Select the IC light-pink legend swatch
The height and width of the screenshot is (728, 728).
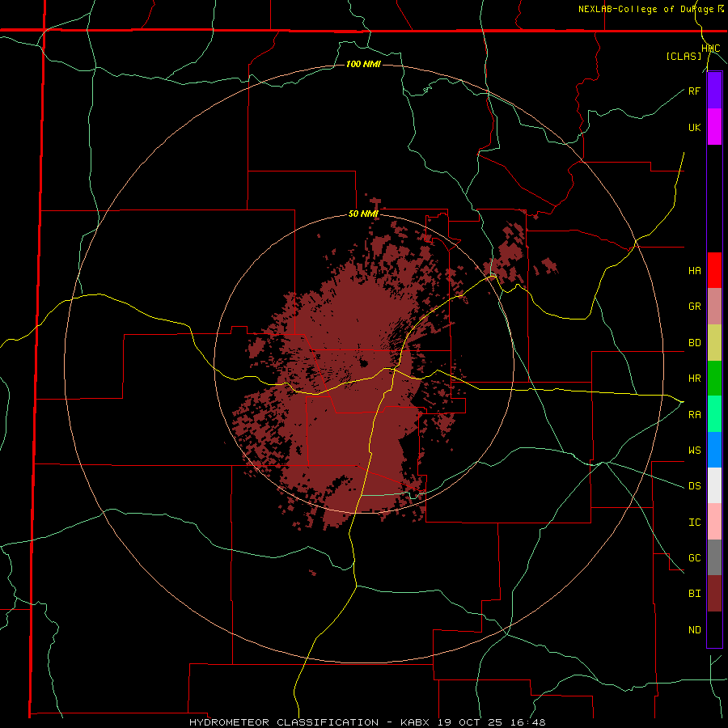click(x=714, y=522)
